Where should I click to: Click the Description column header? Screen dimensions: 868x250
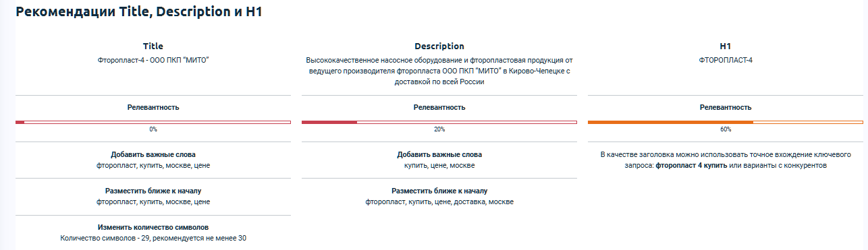439,46
